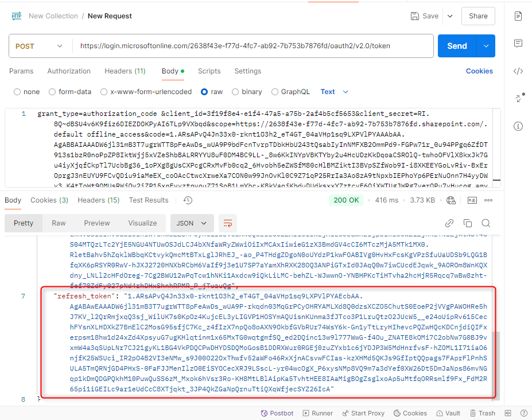Image resolution: width=532 pixels, height=420 pixels.
Task: Open the response more options ellipsis
Action: click(488, 200)
